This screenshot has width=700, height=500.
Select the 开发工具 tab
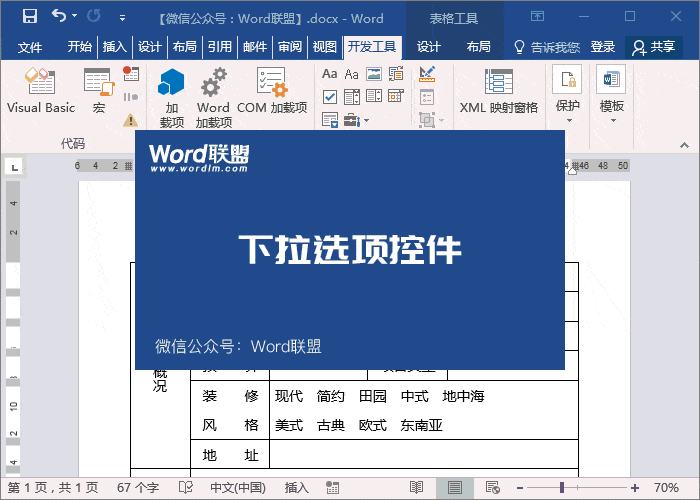point(372,47)
